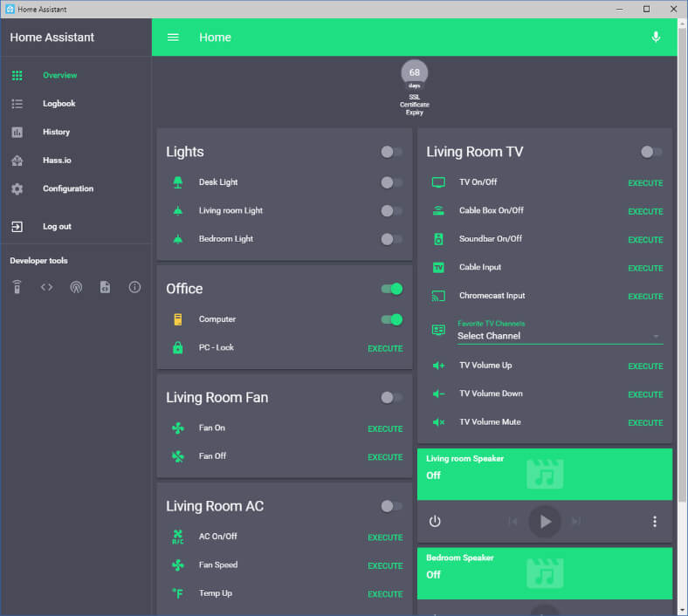Activate the microphone voice command icon
The width and height of the screenshot is (688, 616).
tap(656, 37)
